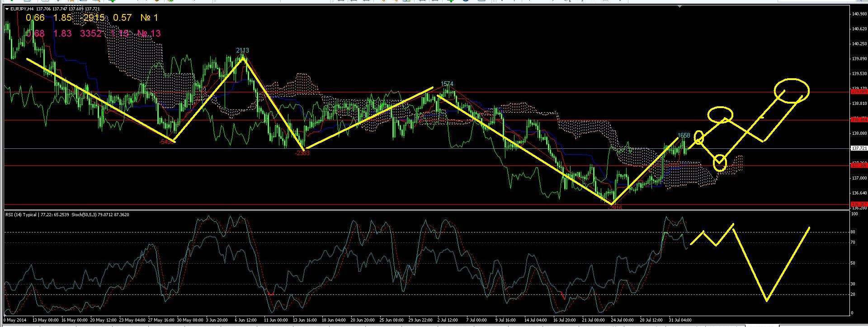Screen dimensions: 868x327
Task: Click the 140.980 value on price scale
Action: pyautogui.click(x=859, y=14)
